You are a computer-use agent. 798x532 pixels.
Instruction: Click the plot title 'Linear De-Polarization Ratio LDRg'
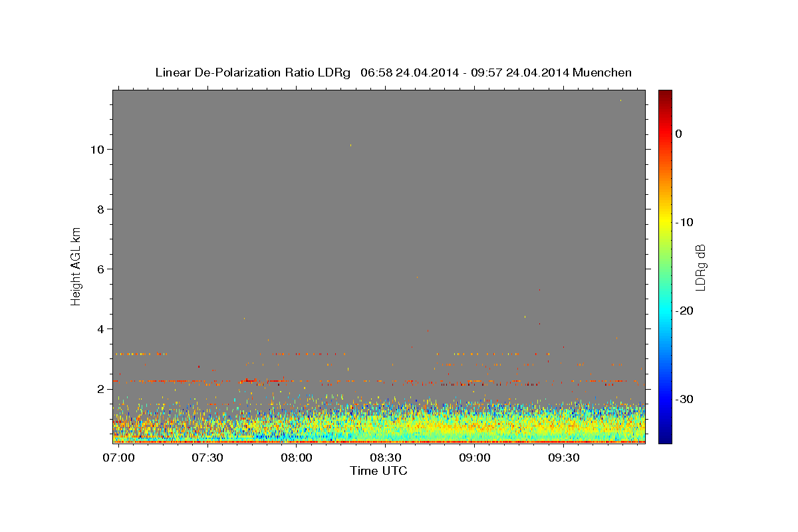click(x=253, y=72)
